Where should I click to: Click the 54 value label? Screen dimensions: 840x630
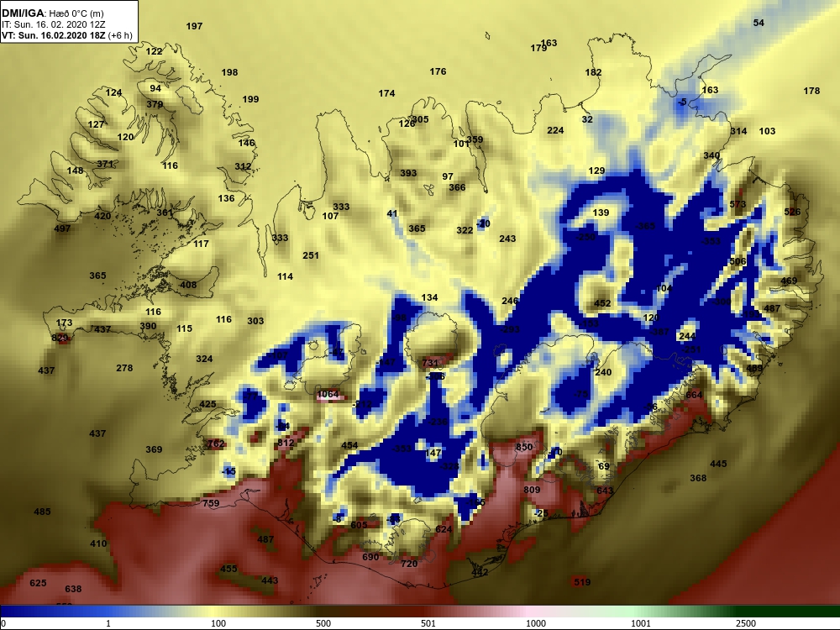pyautogui.click(x=759, y=23)
